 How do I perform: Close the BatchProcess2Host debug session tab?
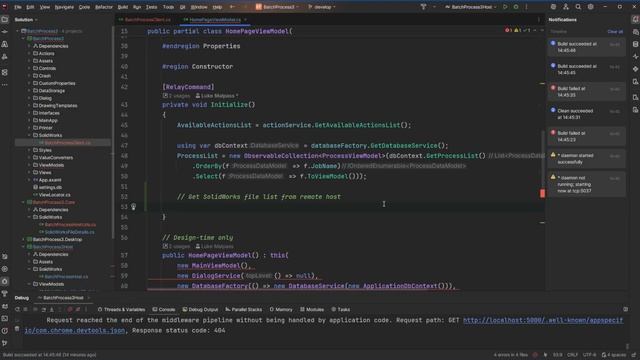[x=89, y=298]
